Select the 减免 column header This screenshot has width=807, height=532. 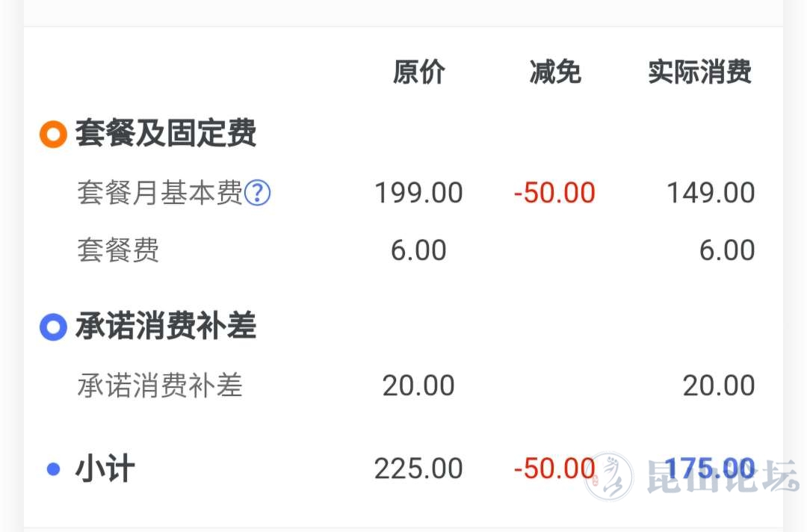click(555, 72)
